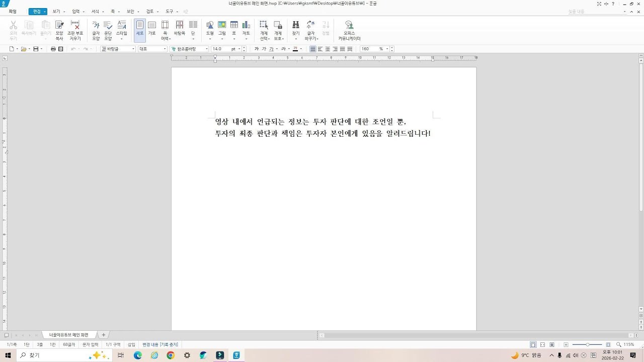Toggle bold 가 formatting
Viewport: 644px width, 362px height.
[x=257, y=49]
